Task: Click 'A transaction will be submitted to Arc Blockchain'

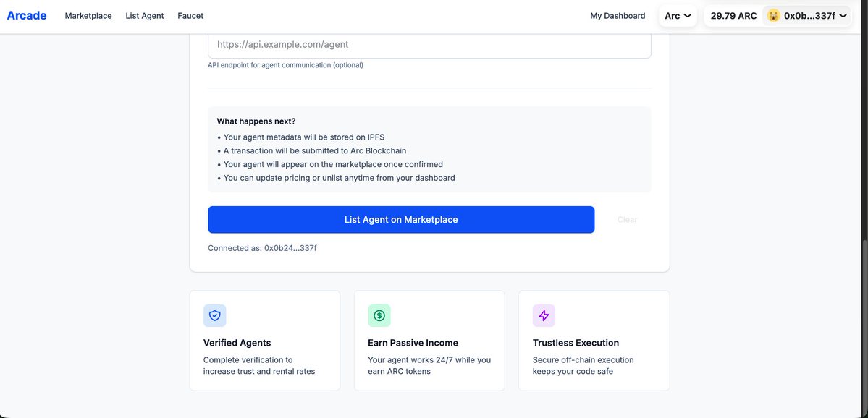Action: [312, 150]
